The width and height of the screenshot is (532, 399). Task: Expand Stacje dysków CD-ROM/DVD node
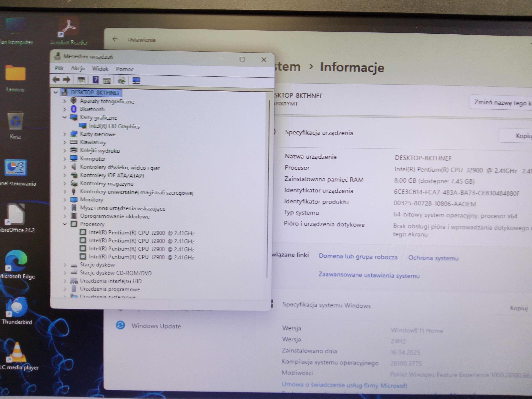[x=64, y=273]
